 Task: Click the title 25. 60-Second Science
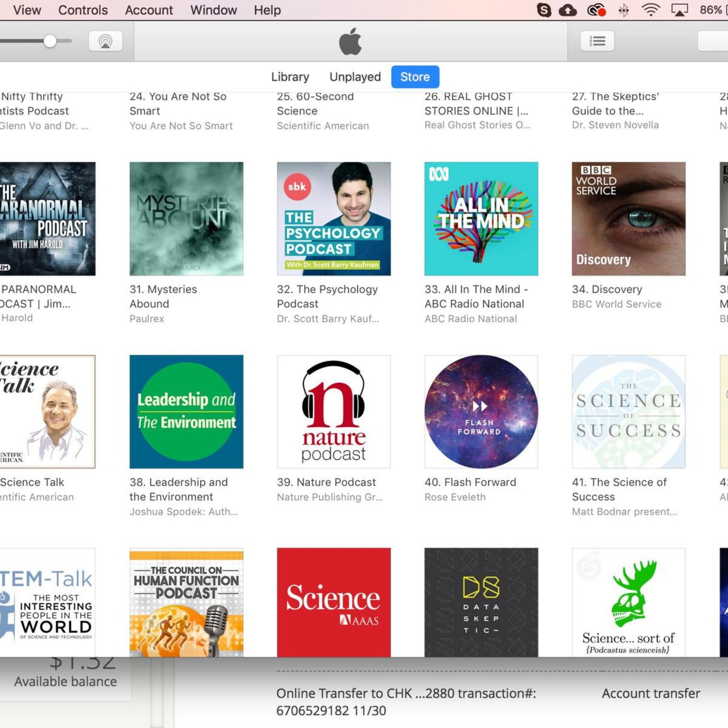[x=315, y=104]
